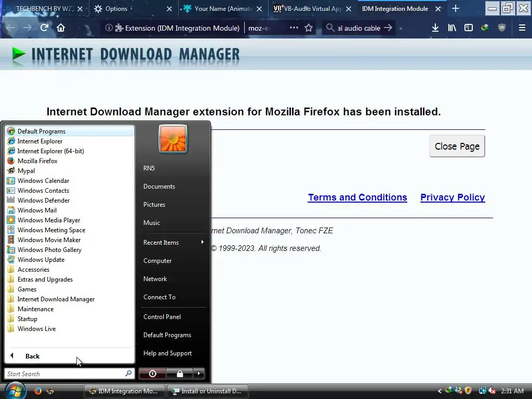Click the user account picture

[x=173, y=139]
